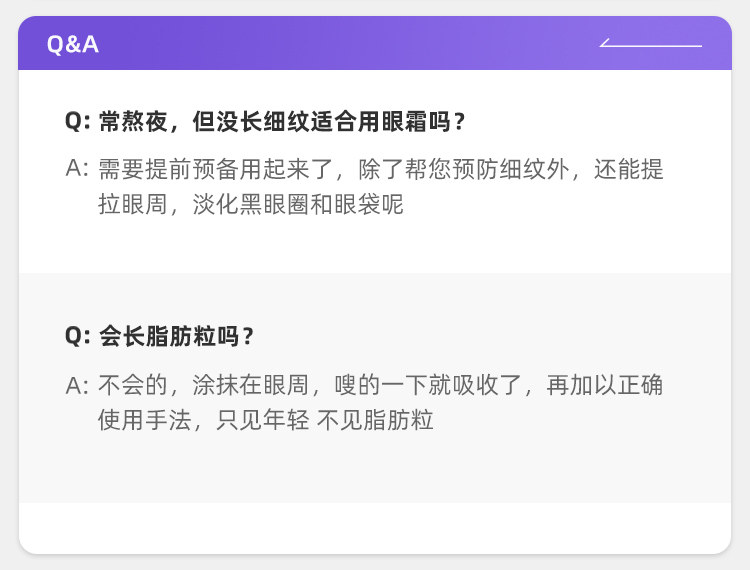The width and height of the screenshot is (750, 570).
Task: Click the phrase 不见脂肪粒 in second answer
Action: 375,420
